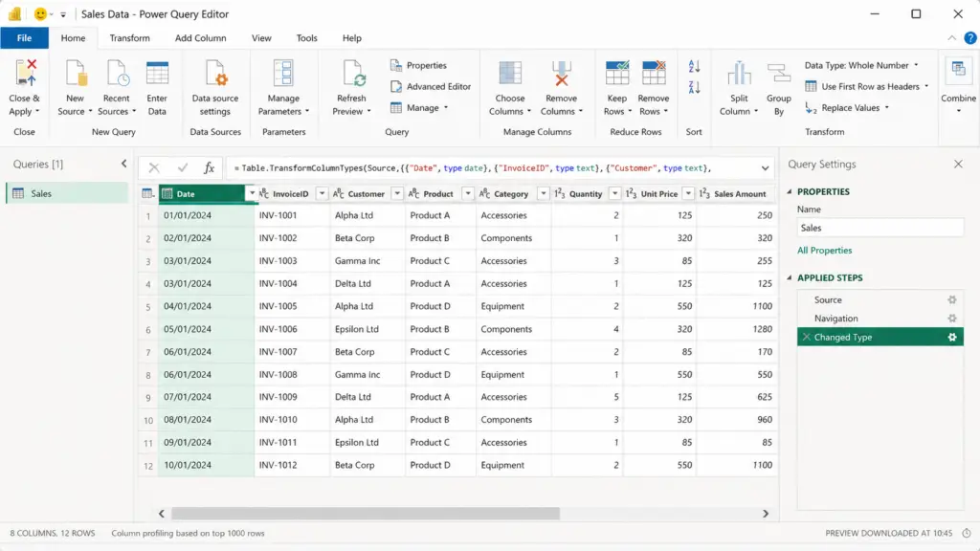Open Recent Sources icon

tap(117, 73)
